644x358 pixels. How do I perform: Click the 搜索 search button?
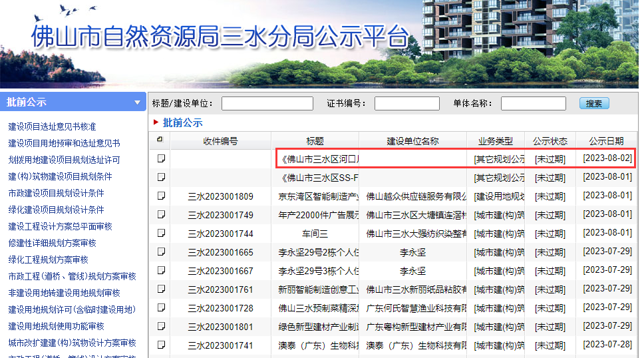pyautogui.click(x=594, y=104)
